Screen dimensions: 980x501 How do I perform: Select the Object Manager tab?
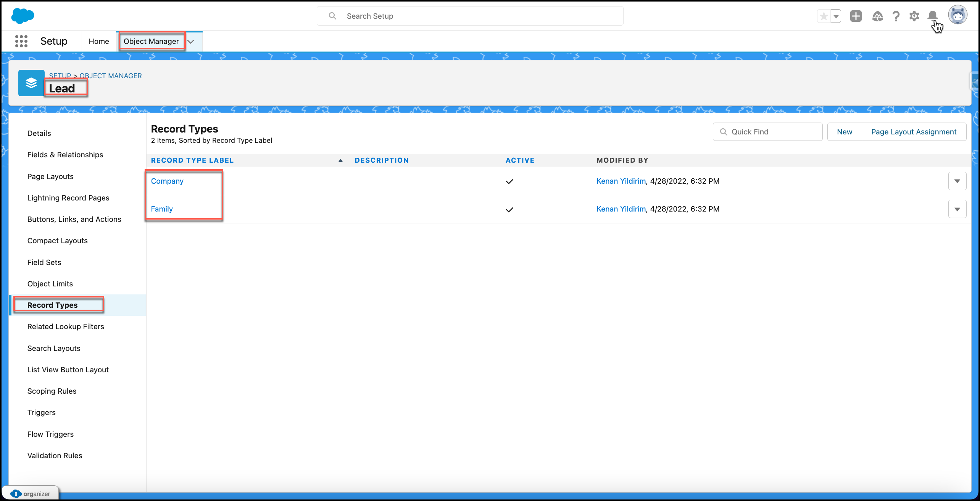click(x=151, y=41)
